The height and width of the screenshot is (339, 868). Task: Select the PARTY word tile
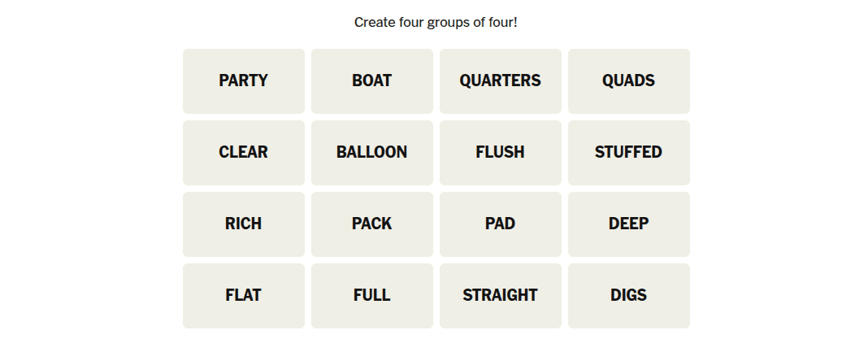click(x=243, y=81)
